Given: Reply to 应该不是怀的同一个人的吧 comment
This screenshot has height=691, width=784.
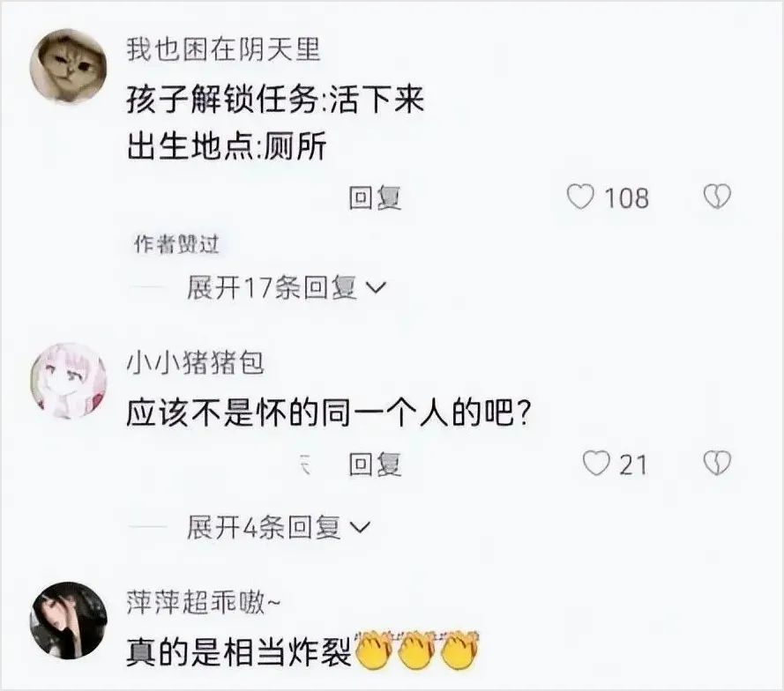Looking at the screenshot, I should coord(375,464).
